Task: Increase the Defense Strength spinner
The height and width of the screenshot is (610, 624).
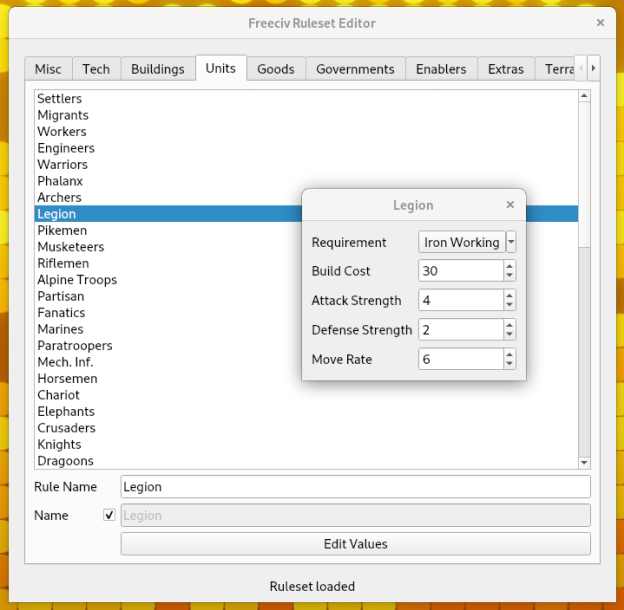Action: 510,325
